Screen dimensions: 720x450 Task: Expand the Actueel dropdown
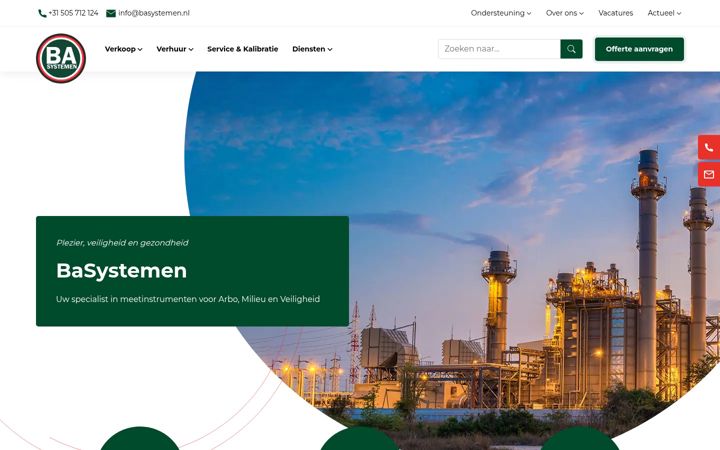click(x=664, y=13)
